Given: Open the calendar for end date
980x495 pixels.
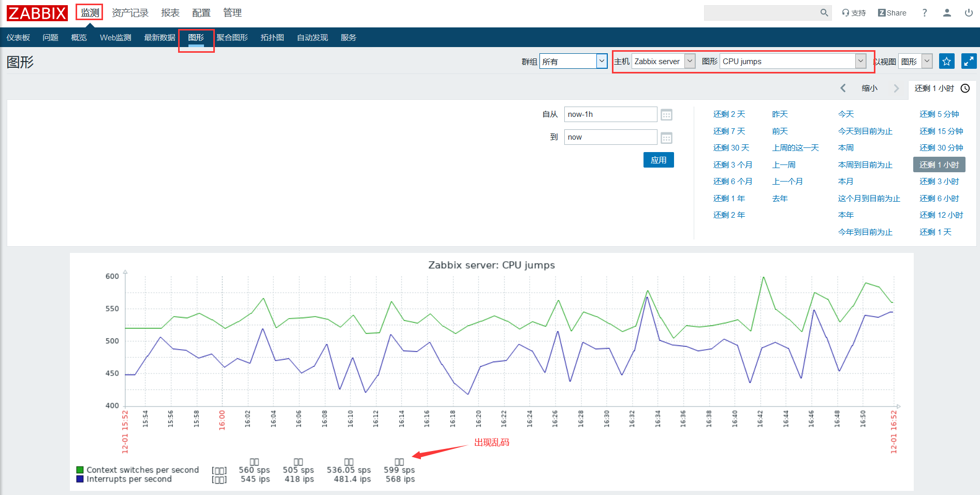Looking at the screenshot, I should [666, 138].
